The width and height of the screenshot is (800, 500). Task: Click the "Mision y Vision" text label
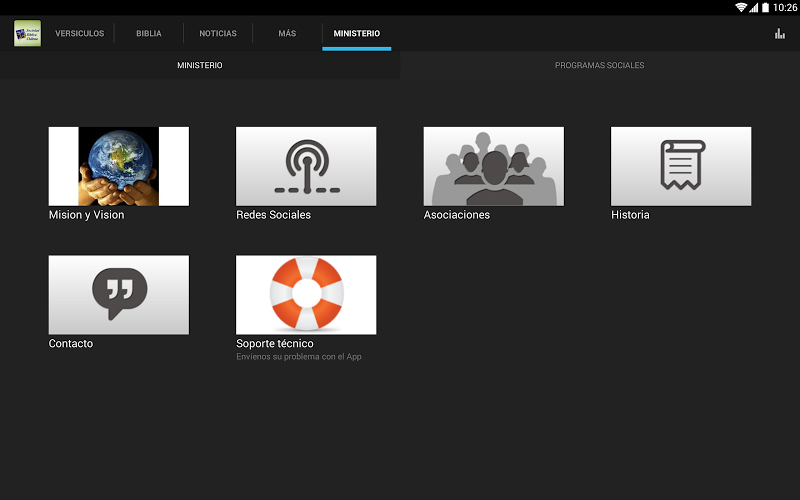(x=87, y=215)
